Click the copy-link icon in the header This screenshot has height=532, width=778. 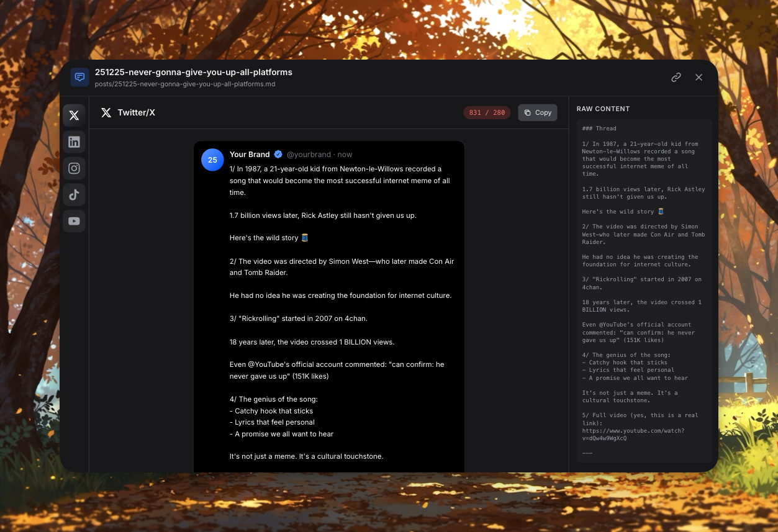pyautogui.click(x=676, y=77)
